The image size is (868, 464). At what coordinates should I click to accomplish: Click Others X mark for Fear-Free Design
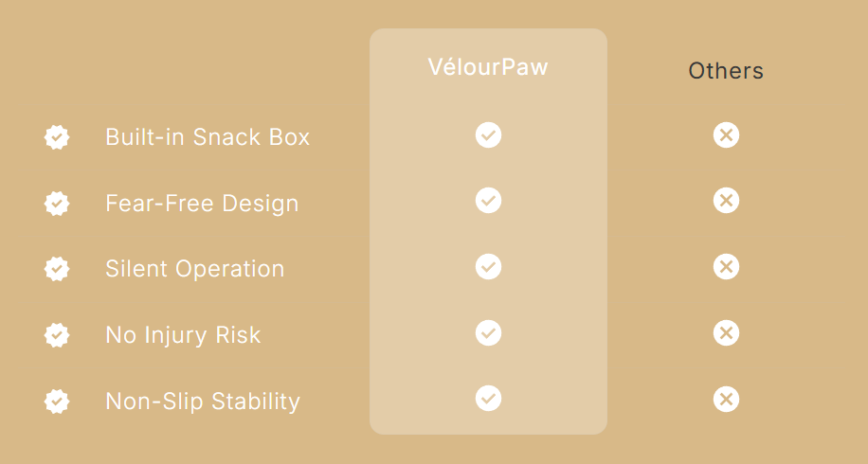pos(726,201)
